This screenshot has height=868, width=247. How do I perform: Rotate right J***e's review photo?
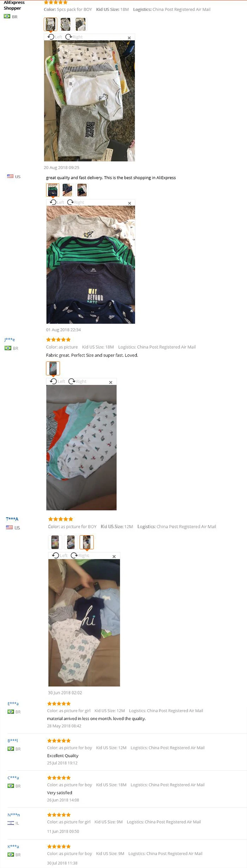(x=77, y=381)
